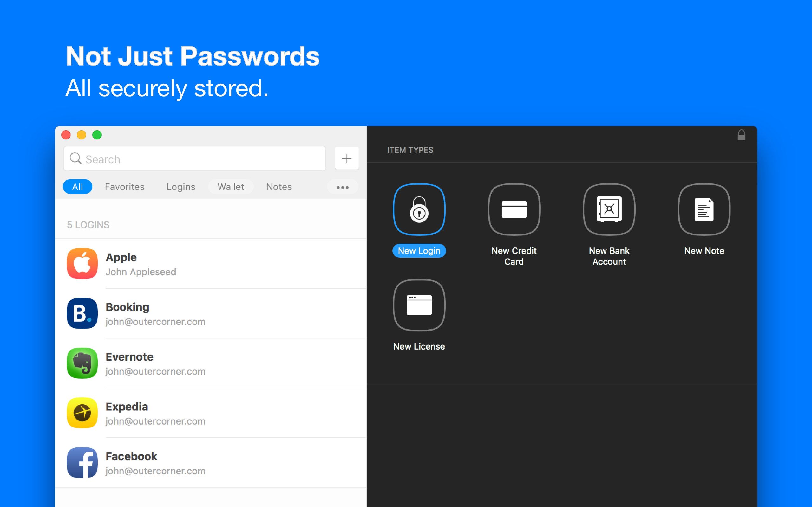Show the Wallet category tab
The height and width of the screenshot is (507, 812).
[x=231, y=187]
